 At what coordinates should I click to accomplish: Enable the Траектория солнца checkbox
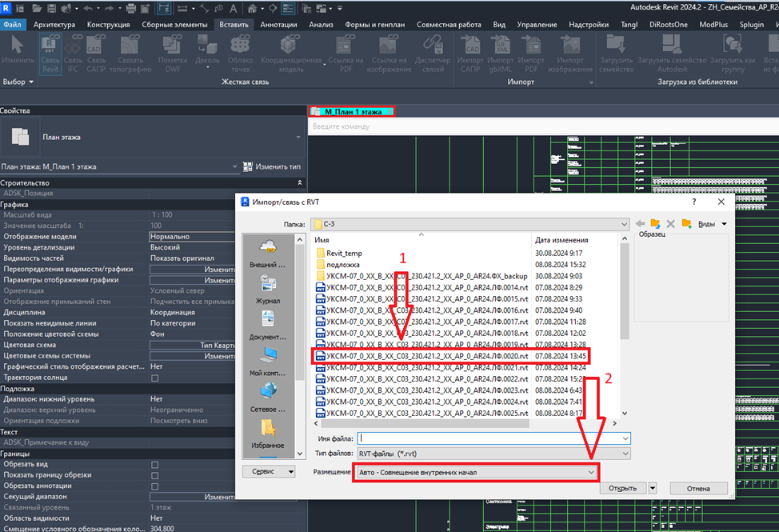(155, 378)
